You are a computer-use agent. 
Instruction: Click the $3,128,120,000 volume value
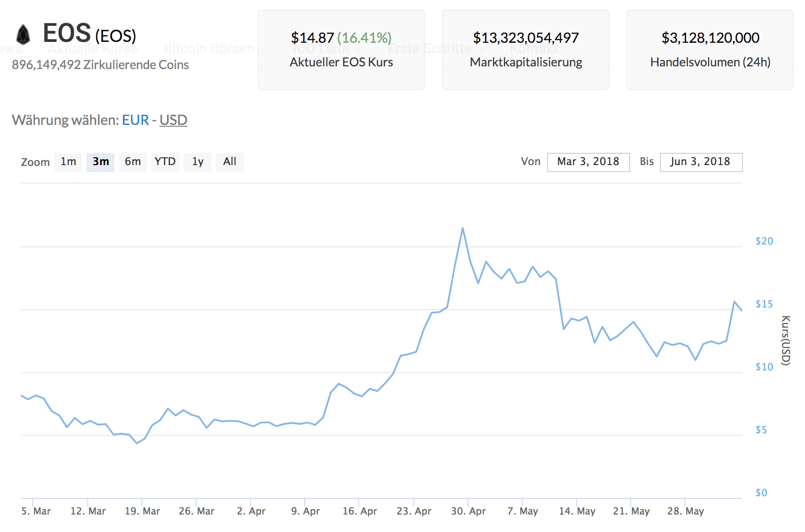coord(710,38)
